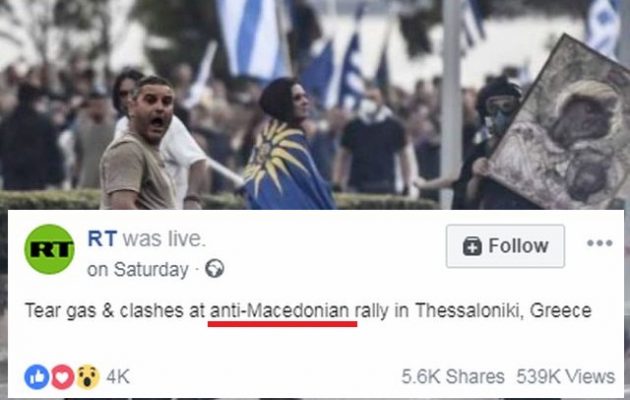Image resolution: width=630 pixels, height=400 pixels.
Task: Select the tear gas post caption text
Action: pos(308,311)
